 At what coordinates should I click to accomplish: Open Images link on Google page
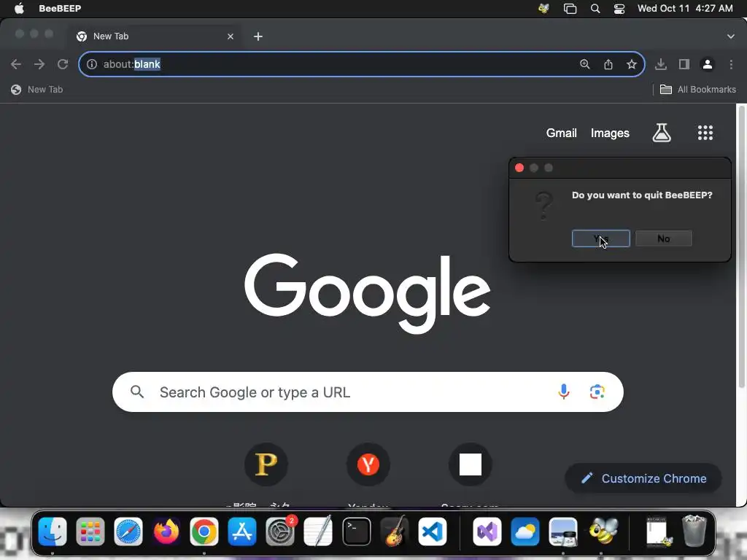coord(610,133)
